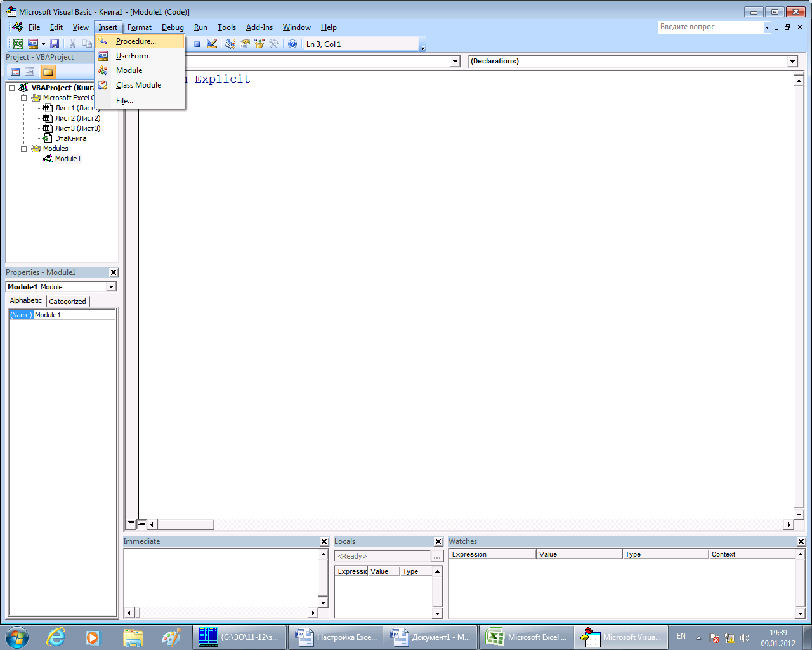Viewport: 812px width, 650px height.
Task: Close the Immediate window pane
Action: click(x=324, y=541)
